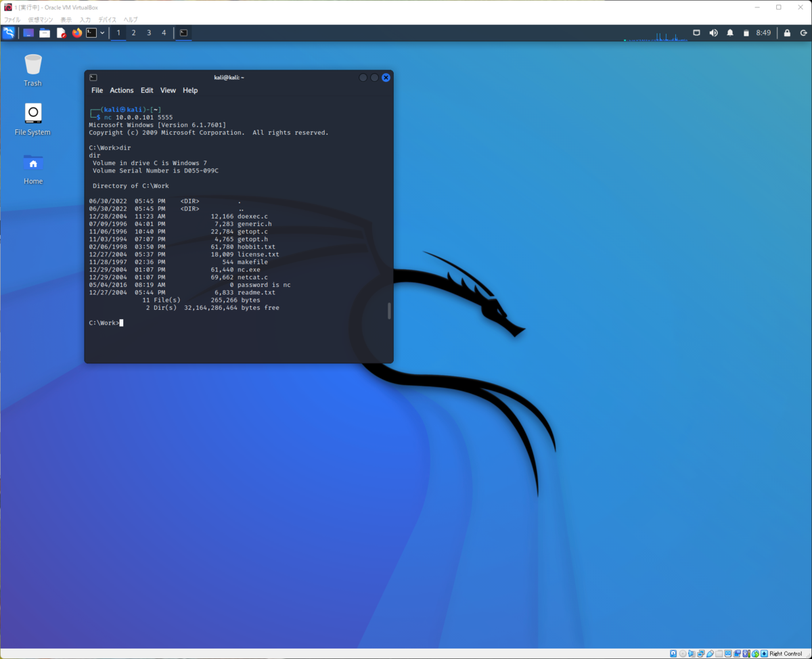Click the 'nc 10.0.0.101 5555' command text
The height and width of the screenshot is (659, 812).
pyautogui.click(x=138, y=117)
